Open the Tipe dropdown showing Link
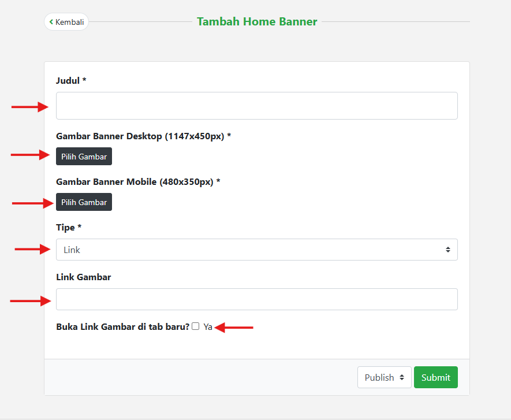The height and width of the screenshot is (420, 511). tap(256, 250)
